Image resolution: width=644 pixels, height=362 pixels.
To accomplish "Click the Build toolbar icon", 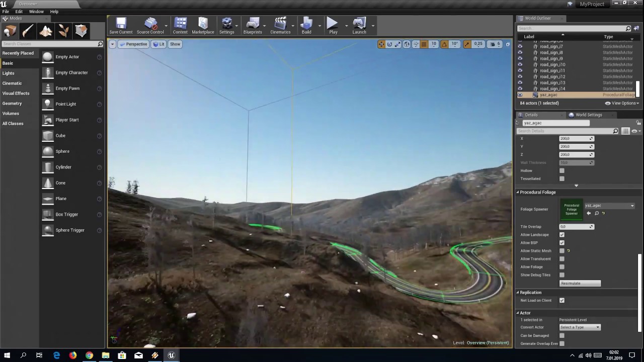I will tap(306, 26).
